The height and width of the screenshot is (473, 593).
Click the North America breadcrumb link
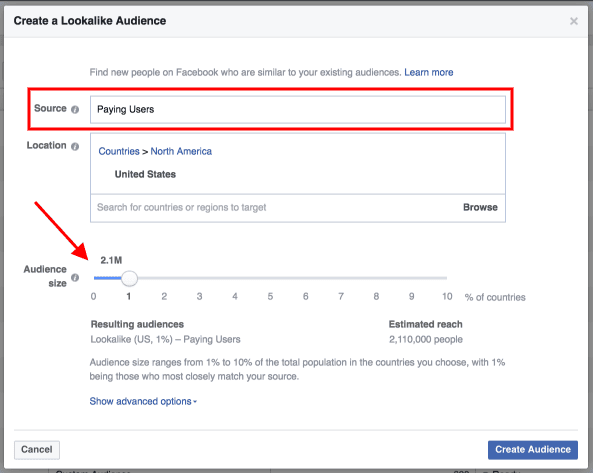[x=181, y=151]
